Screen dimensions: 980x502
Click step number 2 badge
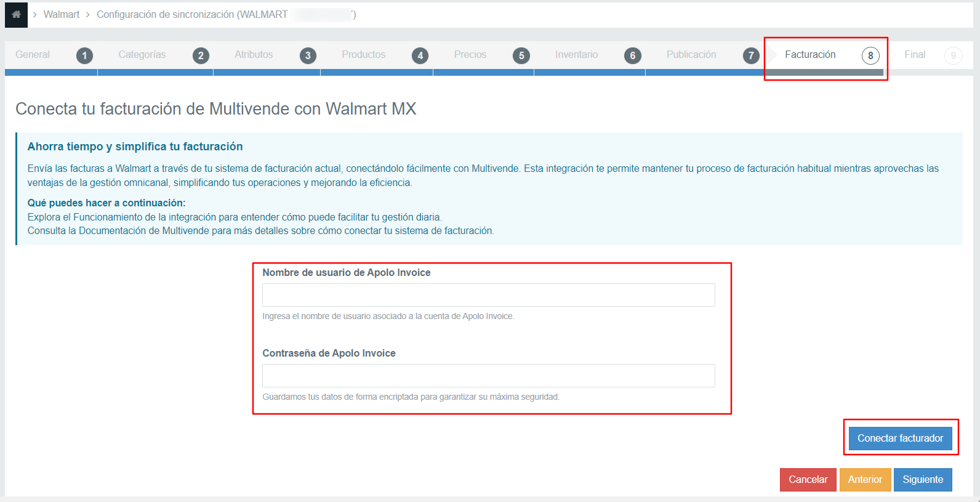[x=201, y=56]
